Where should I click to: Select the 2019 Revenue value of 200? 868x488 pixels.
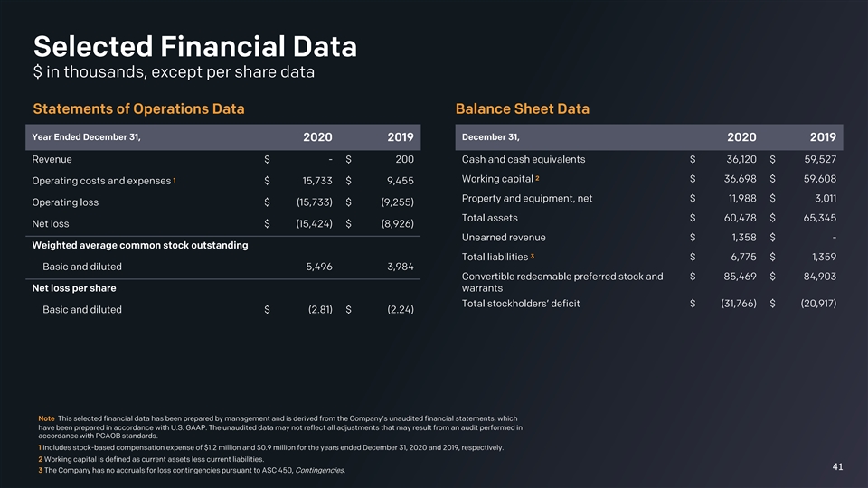[404, 160]
